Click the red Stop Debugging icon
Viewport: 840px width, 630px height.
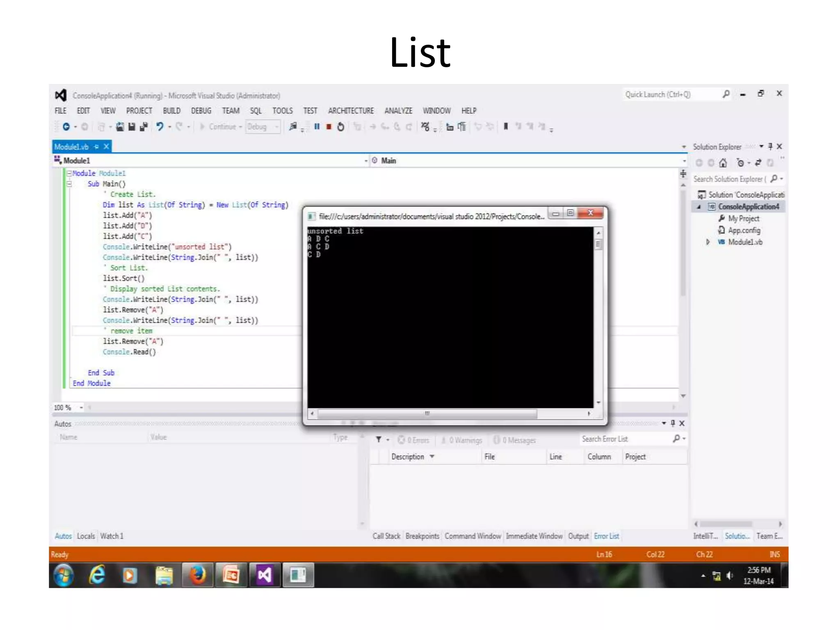coord(329,127)
